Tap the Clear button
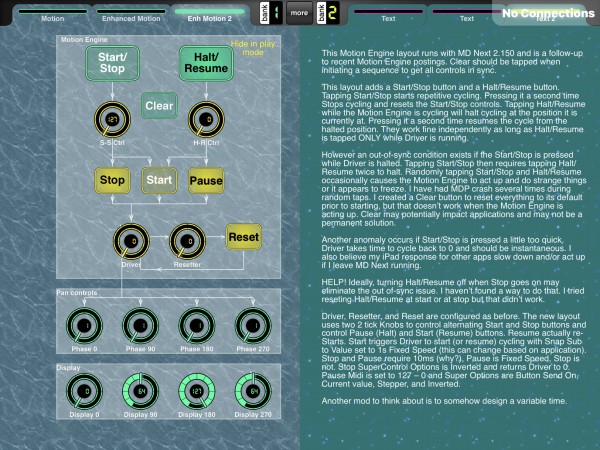Viewport: 600px width, 450px height. coord(159,106)
